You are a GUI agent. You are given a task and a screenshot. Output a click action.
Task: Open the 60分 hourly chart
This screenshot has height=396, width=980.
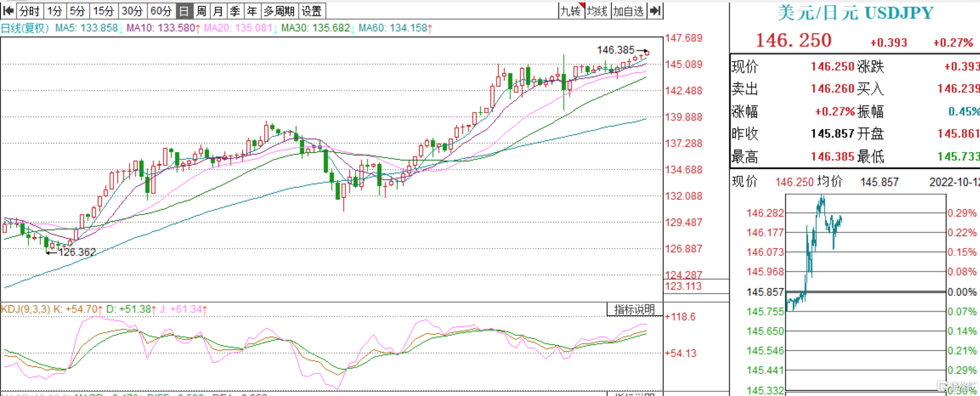tap(161, 11)
